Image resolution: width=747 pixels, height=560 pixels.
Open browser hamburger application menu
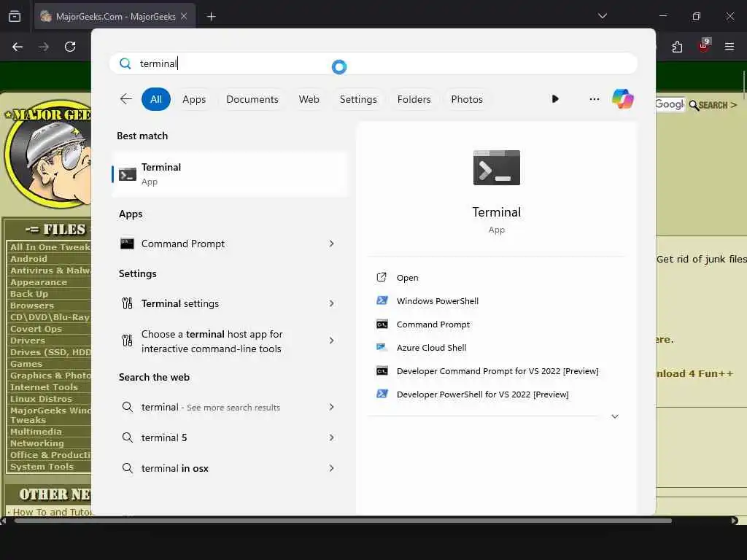pos(729,47)
